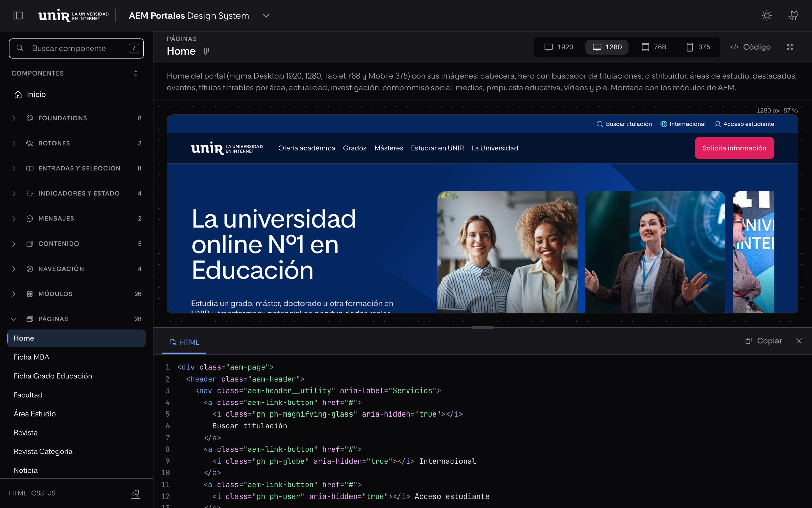Copy code with the Copiar button
This screenshot has height=508, width=812.
(764, 341)
